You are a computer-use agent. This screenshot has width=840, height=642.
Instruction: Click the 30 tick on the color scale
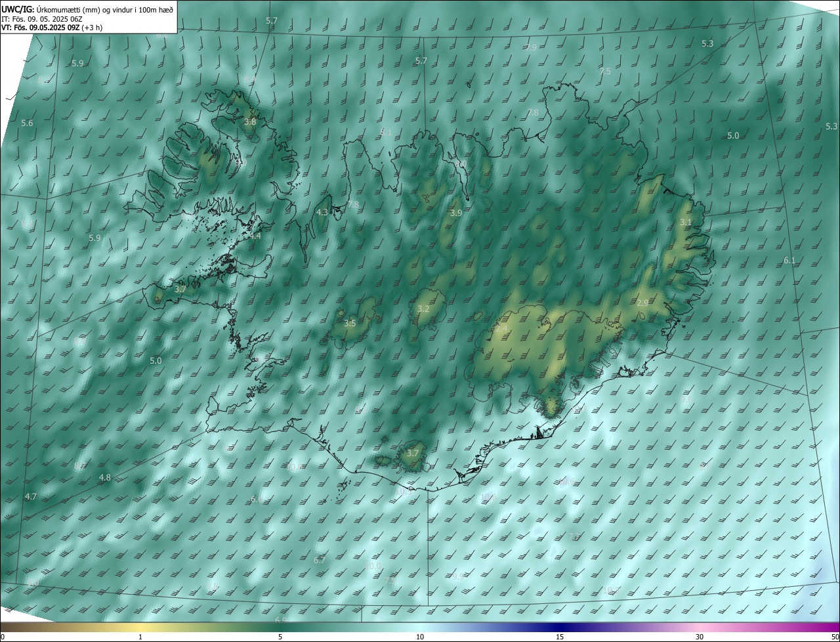(700, 637)
